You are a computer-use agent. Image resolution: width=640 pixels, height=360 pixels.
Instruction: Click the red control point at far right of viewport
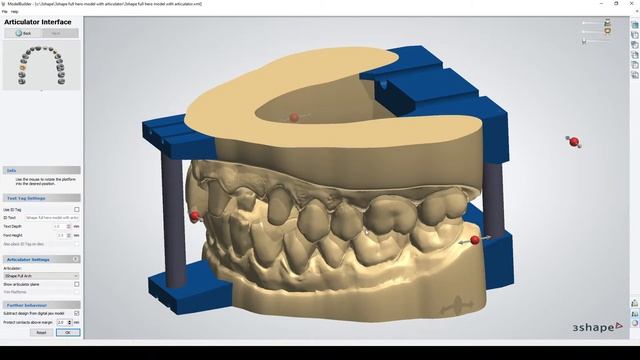(574, 142)
